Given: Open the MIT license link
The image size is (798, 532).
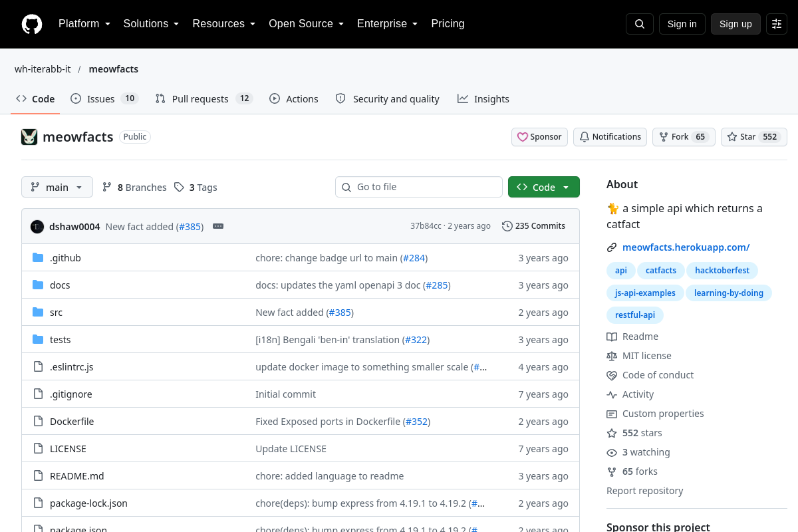Looking at the screenshot, I should pyautogui.click(x=639, y=356).
